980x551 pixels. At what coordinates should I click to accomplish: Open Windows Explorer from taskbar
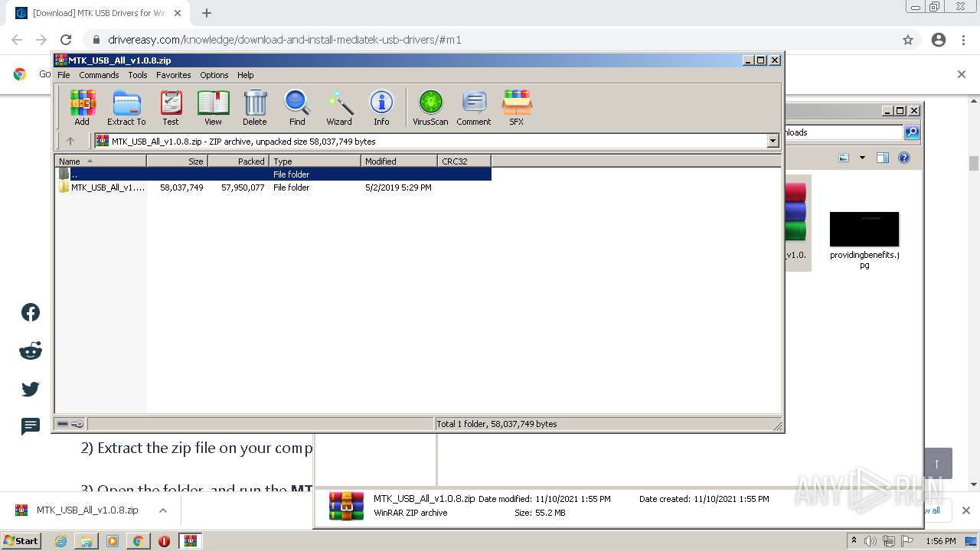[x=87, y=541]
